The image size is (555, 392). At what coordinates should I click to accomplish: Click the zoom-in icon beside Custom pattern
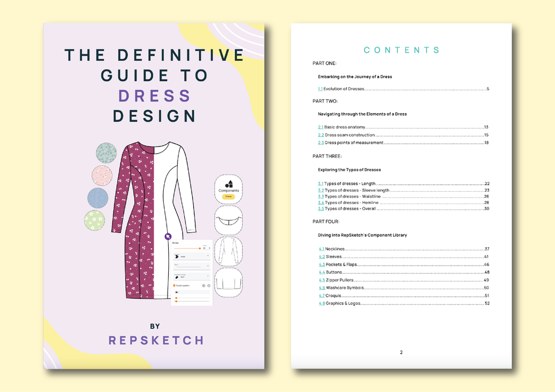pyautogui.click(x=204, y=286)
